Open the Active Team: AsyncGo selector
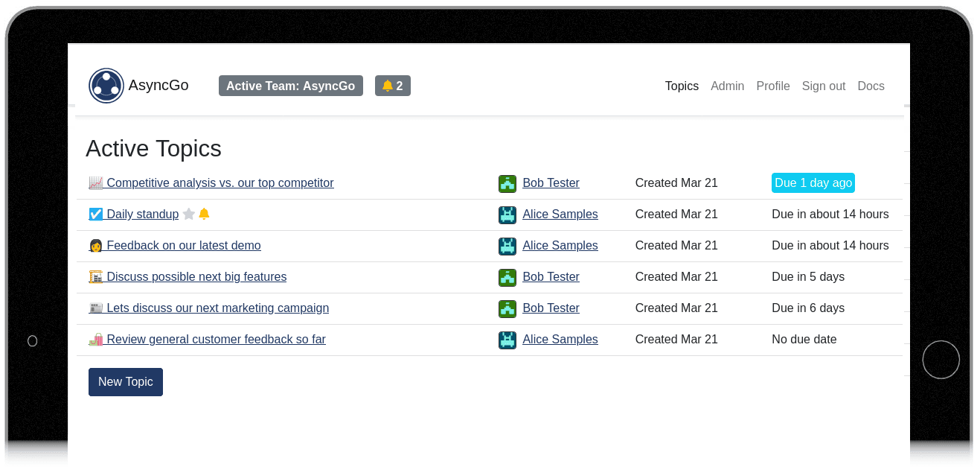Image resolution: width=980 pixels, height=467 pixels. coord(290,86)
